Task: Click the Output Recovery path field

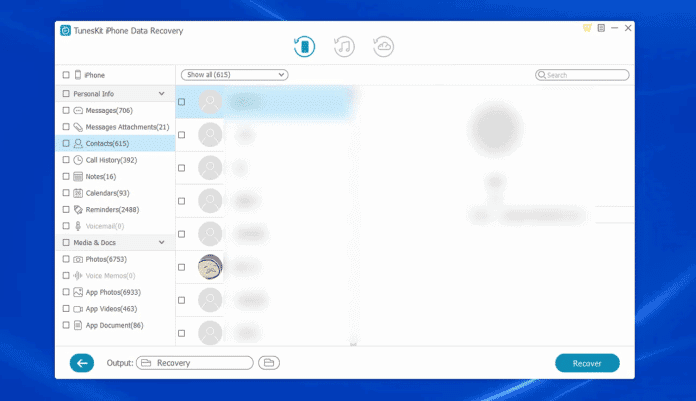Action: (x=194, y=363)
